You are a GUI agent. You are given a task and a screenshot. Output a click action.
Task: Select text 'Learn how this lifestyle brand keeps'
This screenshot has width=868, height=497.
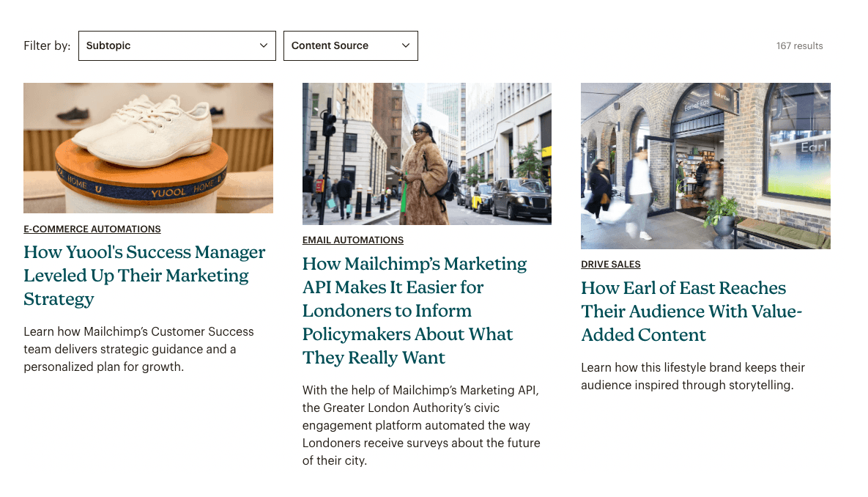point(678,368)
